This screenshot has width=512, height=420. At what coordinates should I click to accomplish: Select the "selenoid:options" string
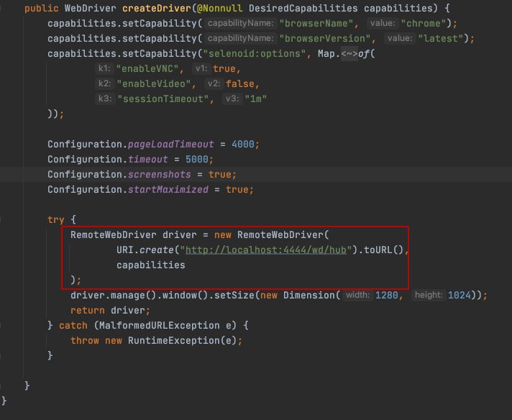[x=255, y=53]
